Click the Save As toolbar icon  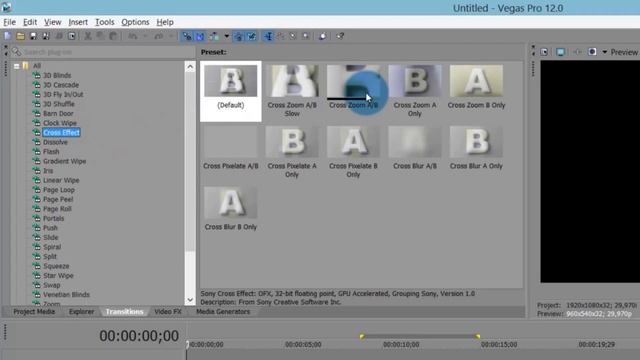pos(46,36)
